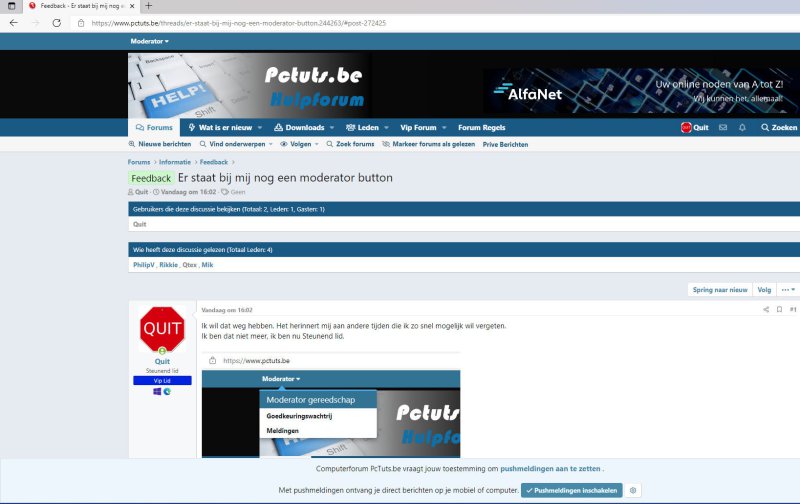Click Pushmeldingen inschakelen button
The width and height of the screenshot is (800, 504).
coord(571,490)
